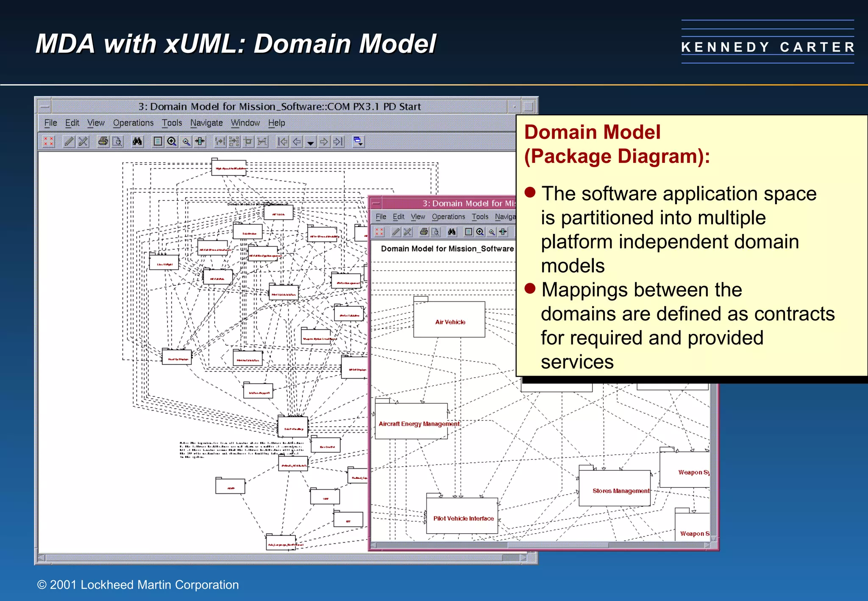Click the red X's grid toolbar icon

[x=49, y=142]
